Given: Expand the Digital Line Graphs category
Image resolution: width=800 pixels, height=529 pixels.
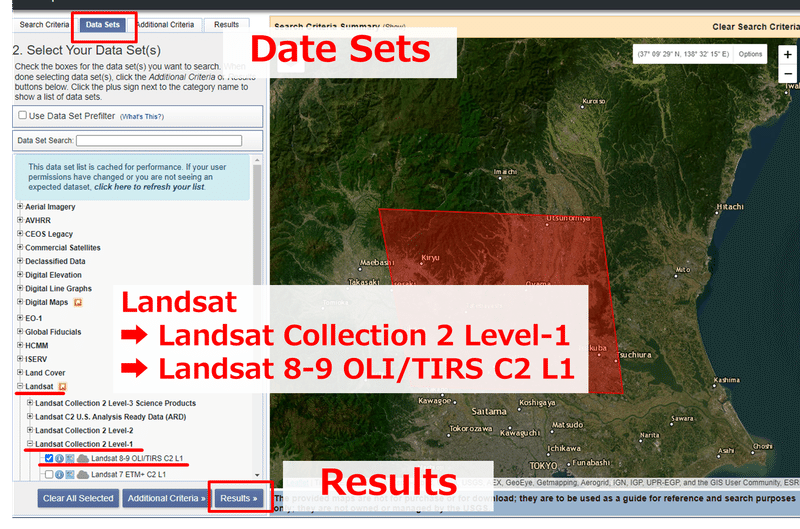Looking at the screenshot, I should pyautogui.click(x=20, y=288).
